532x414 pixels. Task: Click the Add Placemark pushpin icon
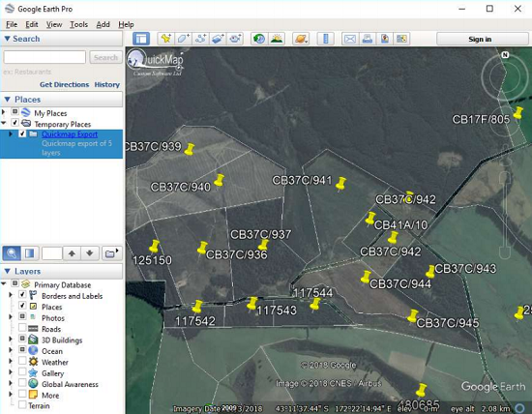tap(166, 39)
